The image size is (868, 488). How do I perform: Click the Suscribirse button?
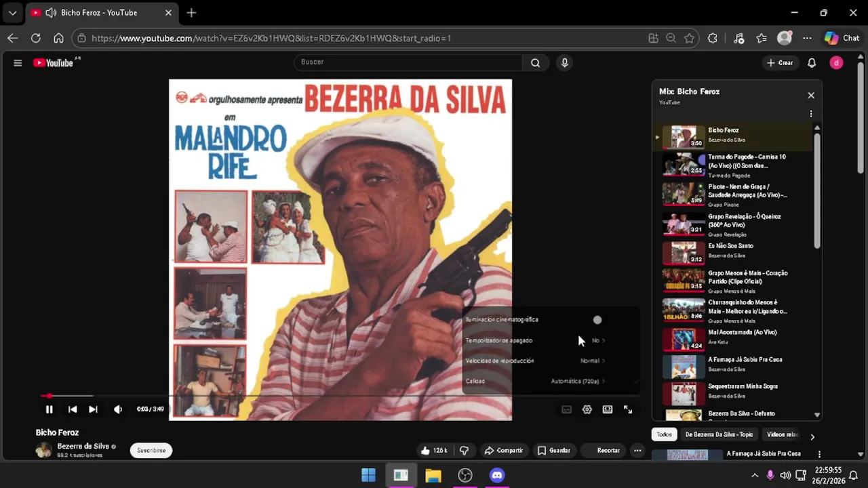coord(151,450)
